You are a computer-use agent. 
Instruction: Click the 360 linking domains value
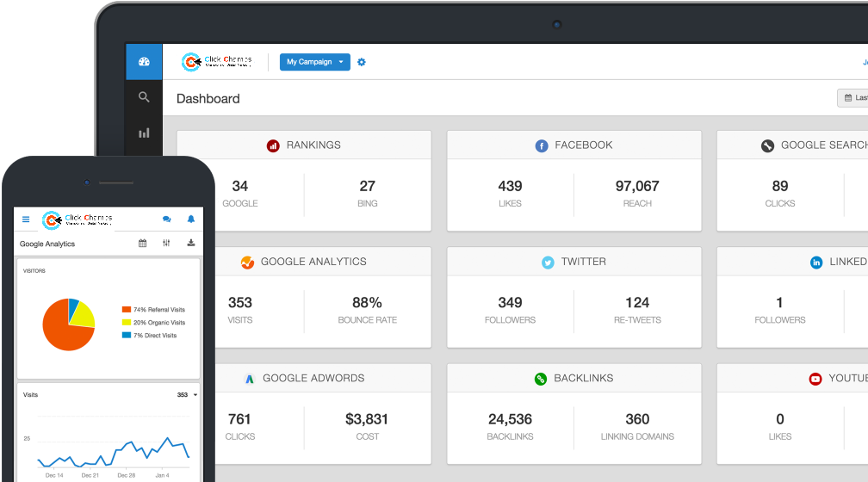point(637,419)
